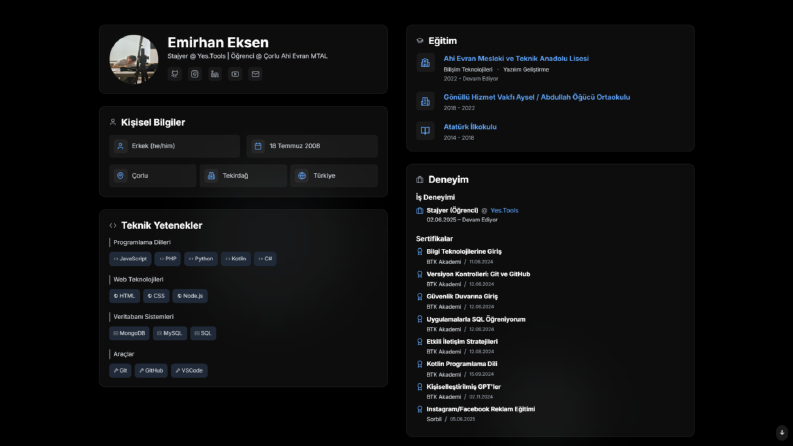This screenshot has height=446, width=793.
Task: Click the school icon next to Gönüllü Hizmet Vakfı
Action: click(x=425, y=101)
